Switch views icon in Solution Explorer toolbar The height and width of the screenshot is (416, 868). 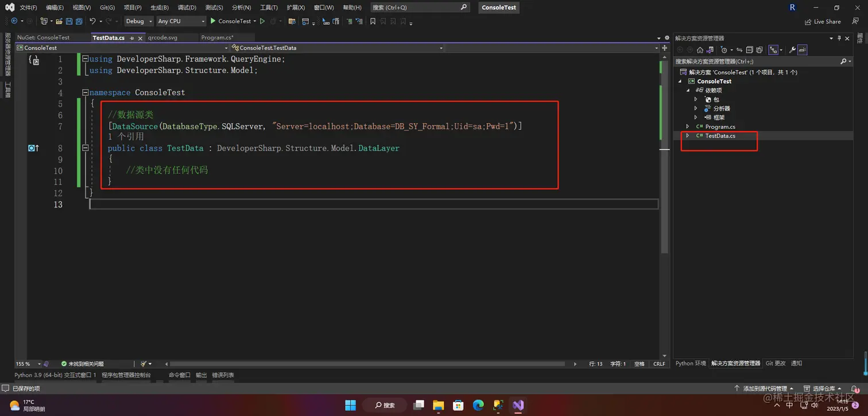click(x=710, y=50)
